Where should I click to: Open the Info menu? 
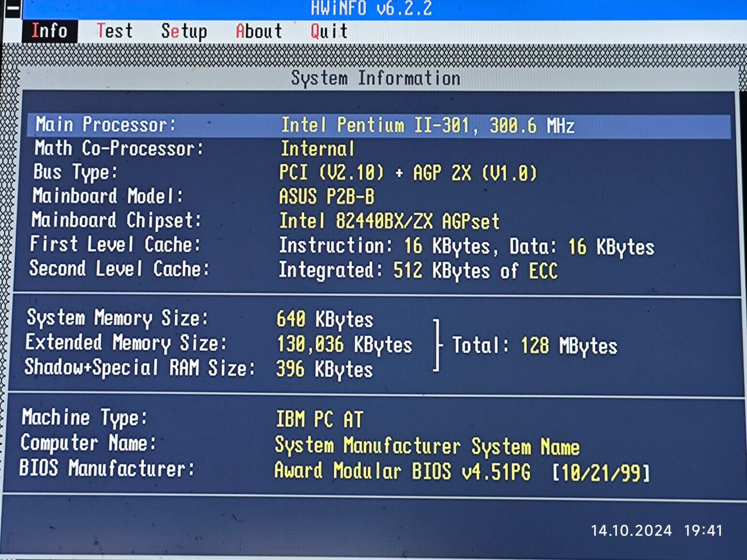(x=49, y=31)
